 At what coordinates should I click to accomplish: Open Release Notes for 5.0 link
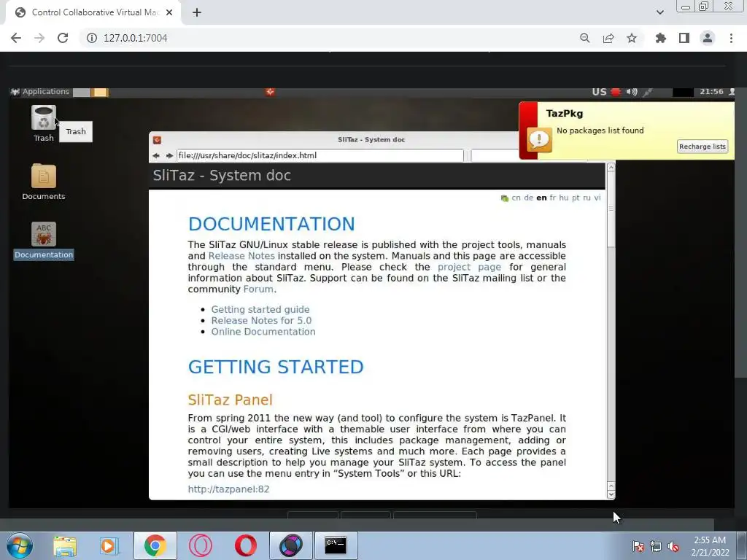coord(261,321)
